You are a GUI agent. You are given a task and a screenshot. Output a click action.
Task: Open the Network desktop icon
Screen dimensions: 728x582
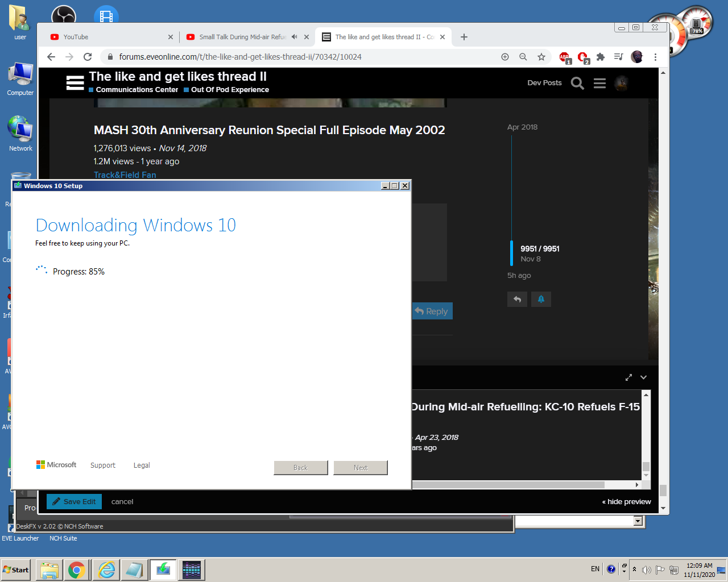[20, 134]
